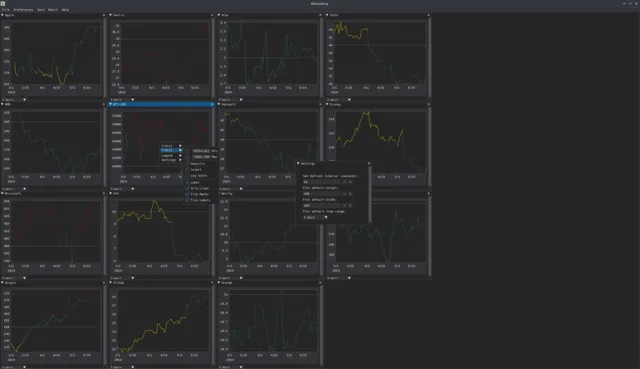Open the time range dropdown under Apple plot
The image size is (640, 369).
14,100
